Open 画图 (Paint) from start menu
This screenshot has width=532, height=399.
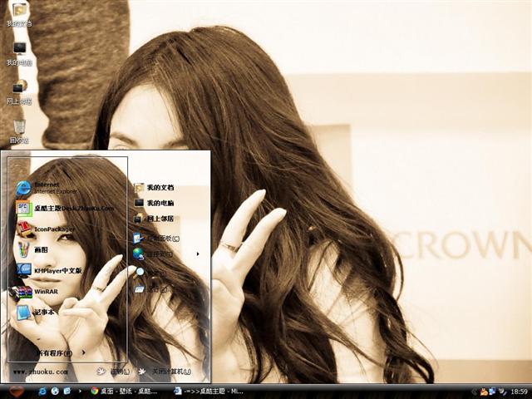point(32,249)
